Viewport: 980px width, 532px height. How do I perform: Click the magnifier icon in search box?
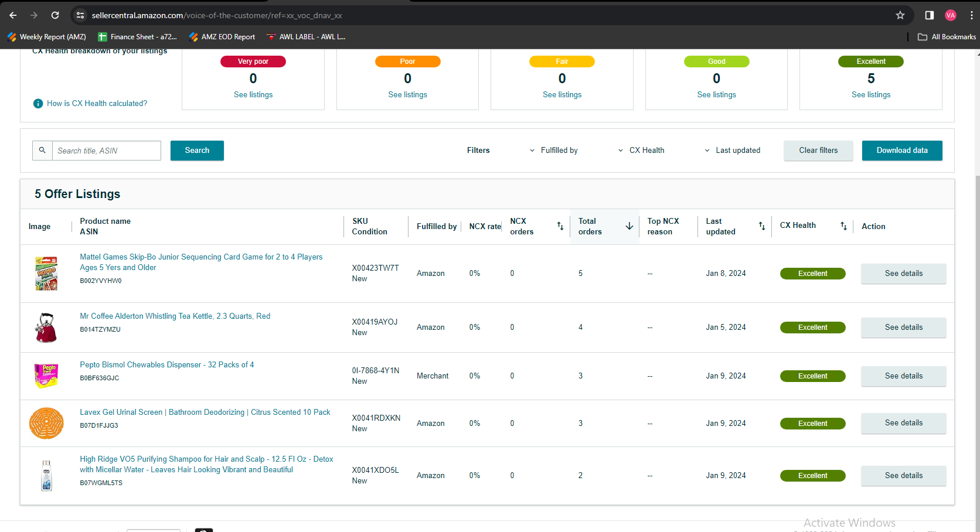pyautogui.click(x=42, y=151)
